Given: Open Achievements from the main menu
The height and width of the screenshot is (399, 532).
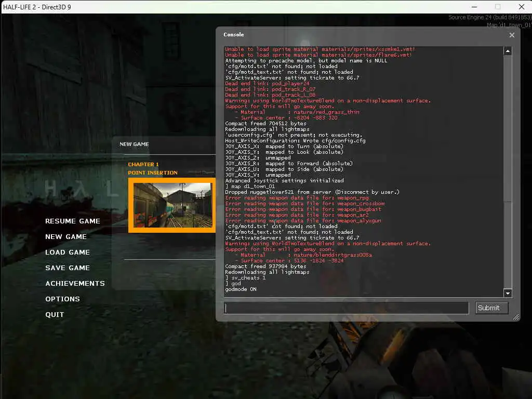Looking at the screenshot, I should [75, 284].
